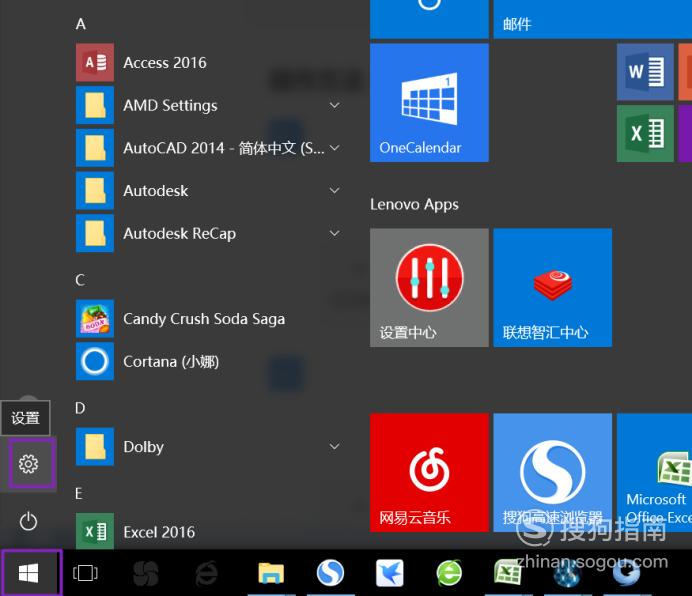Click the Power button in Start
This screenshot has width=692, height=596.
(28, 521)
